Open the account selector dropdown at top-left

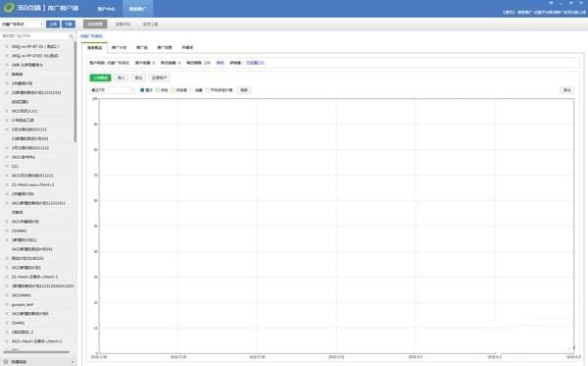pos(23,24)
